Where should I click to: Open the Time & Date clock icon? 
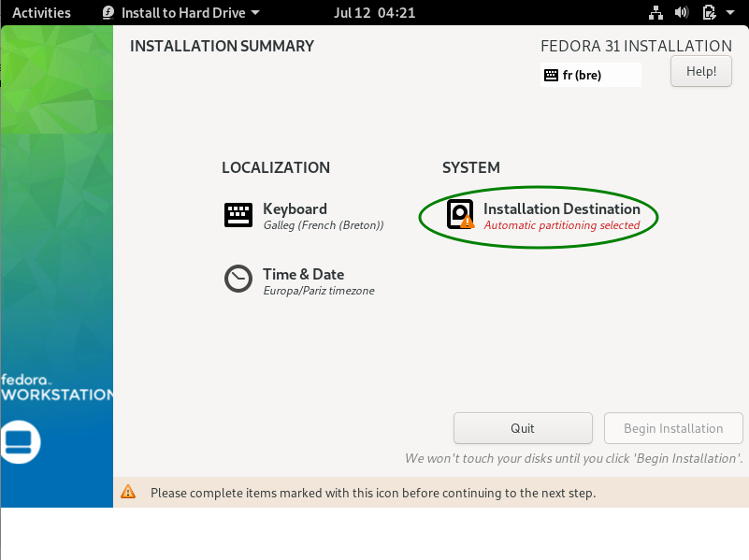tap(238, 279)
